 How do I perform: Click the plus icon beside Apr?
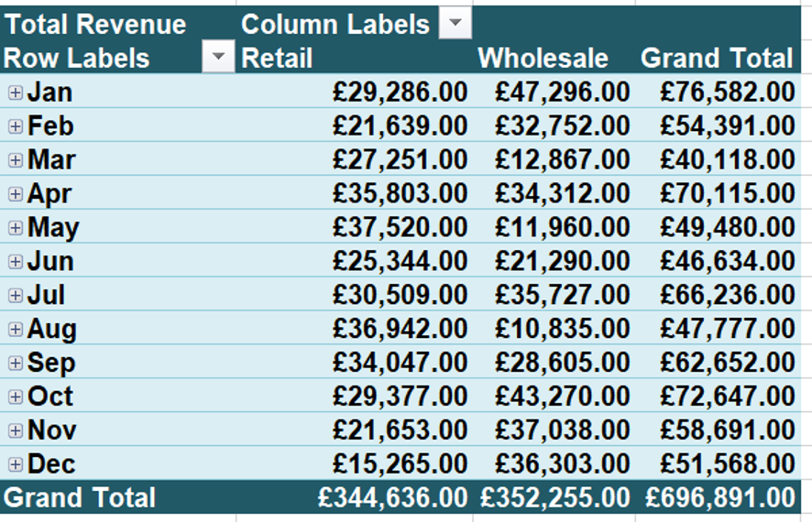15,194
